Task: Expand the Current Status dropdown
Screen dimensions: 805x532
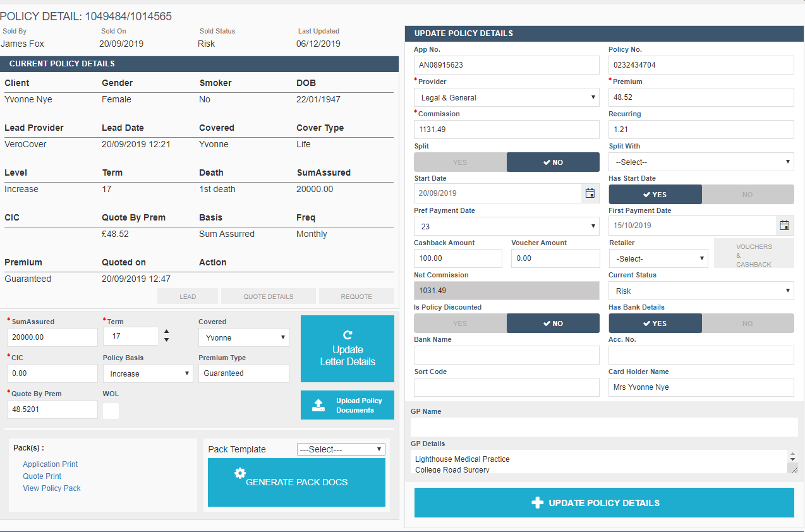Action: coord(701,291)
